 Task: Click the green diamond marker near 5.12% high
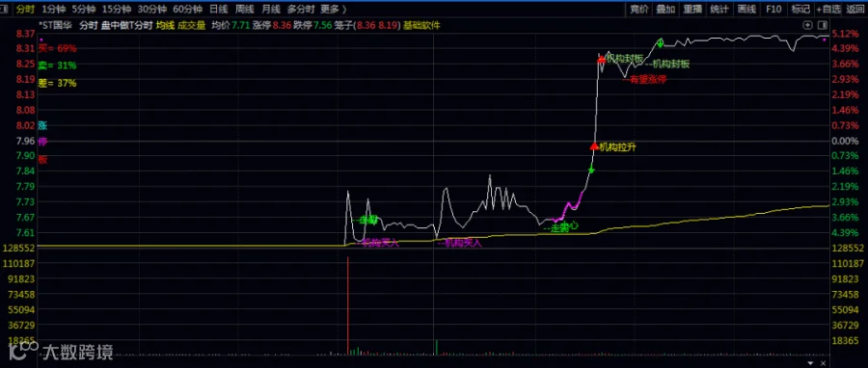[x=661, y=42]
